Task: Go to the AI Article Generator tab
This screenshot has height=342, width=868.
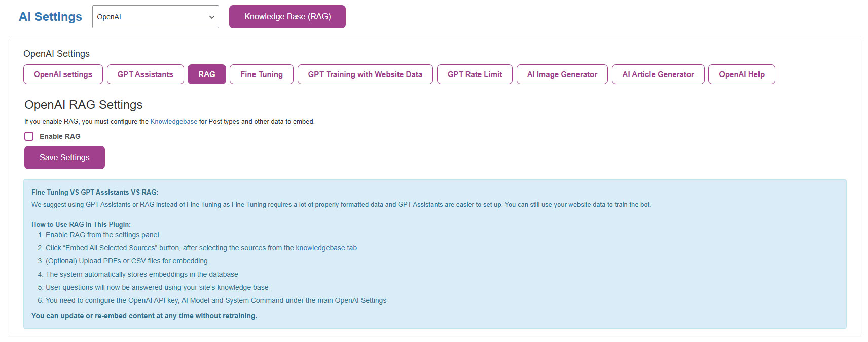Action: 658,74
